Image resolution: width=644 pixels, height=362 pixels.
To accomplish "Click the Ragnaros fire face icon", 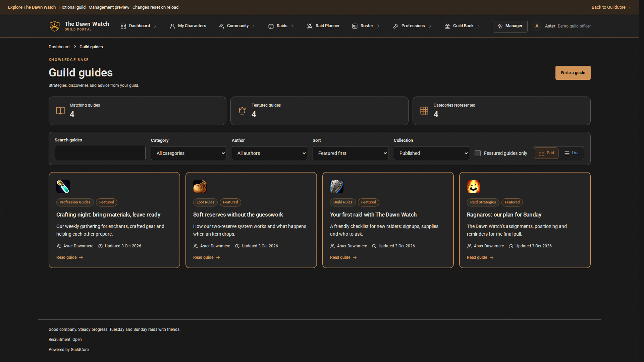I will click(474, 186).
